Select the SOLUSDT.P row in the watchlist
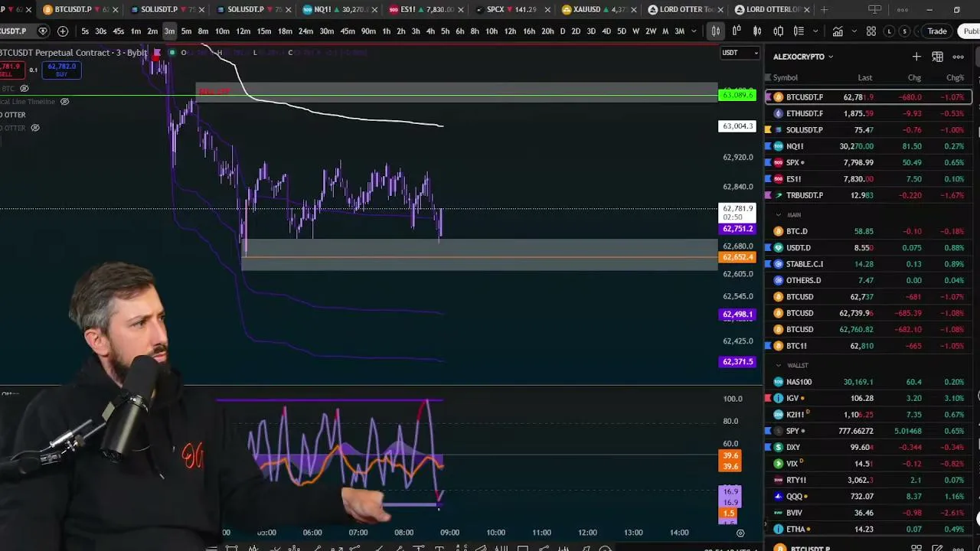This screenshot has height=551, width=980. (x=869, y=130)
